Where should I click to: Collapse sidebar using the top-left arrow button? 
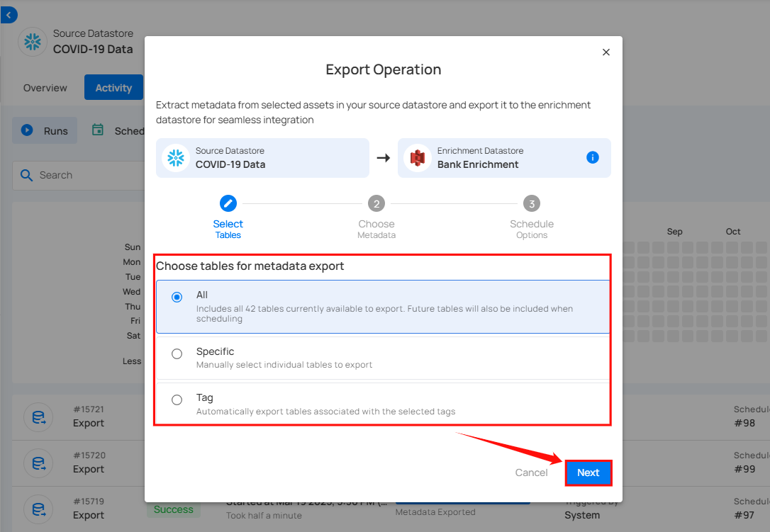pos(9,14)
